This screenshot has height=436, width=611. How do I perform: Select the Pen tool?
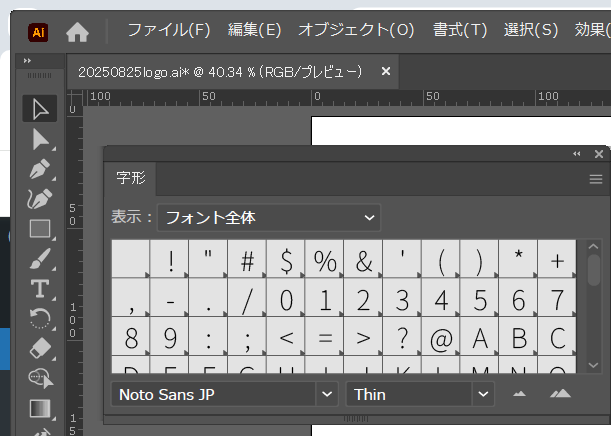40,168
